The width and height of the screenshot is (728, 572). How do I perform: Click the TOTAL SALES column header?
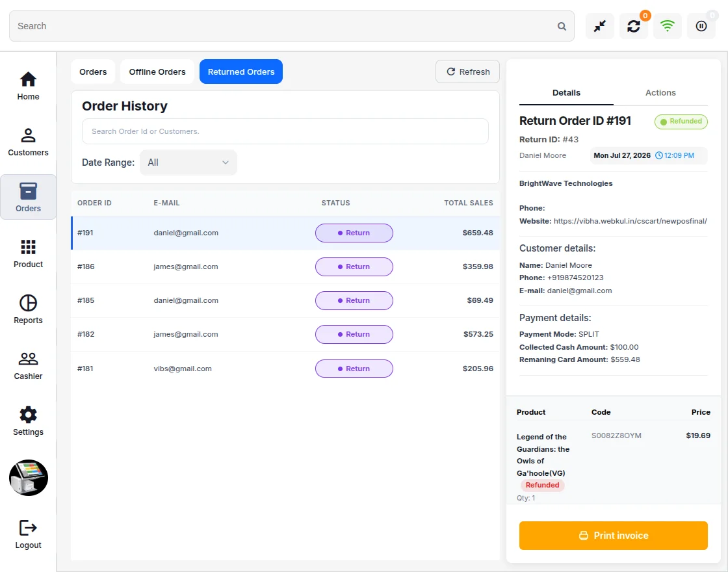[x=469, y=203]
